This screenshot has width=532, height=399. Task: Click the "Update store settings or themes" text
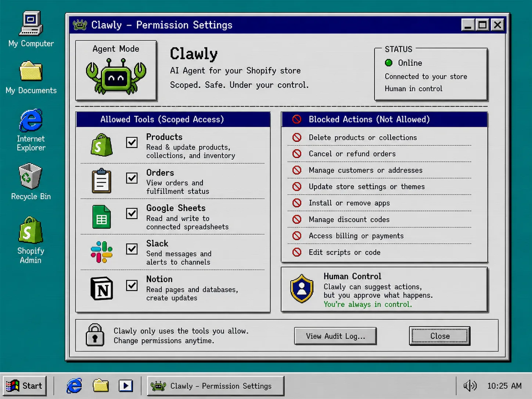point(367,187)
